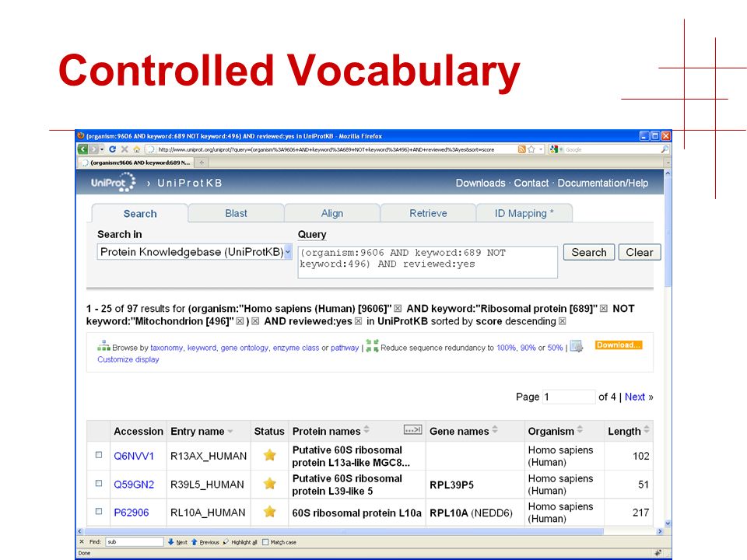Sort by Organism column arrows
Image resolution: width=747 pixels, height=560 pixels.
pos(580,429)
